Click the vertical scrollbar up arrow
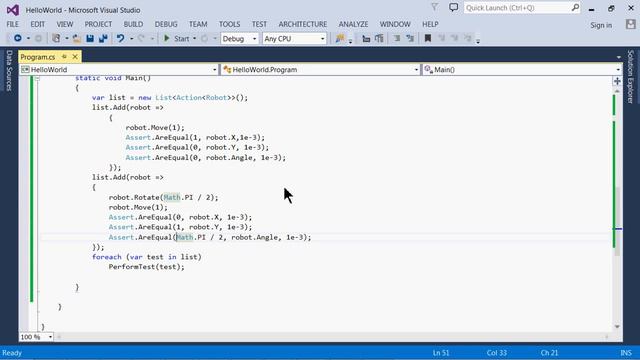Screen dimensions: 640x360 point(617,91)
